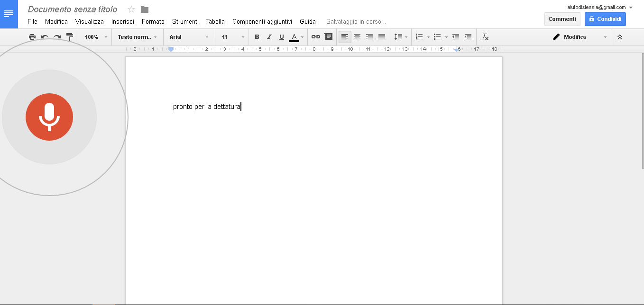
Task: Open the Arial font dropdown
Action: tap(189, 37)
